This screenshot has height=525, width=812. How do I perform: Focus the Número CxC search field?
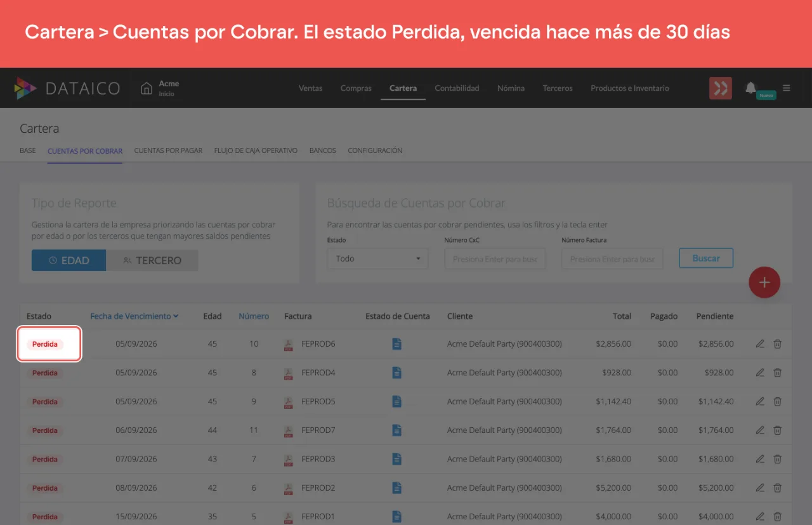pos(495,258)
